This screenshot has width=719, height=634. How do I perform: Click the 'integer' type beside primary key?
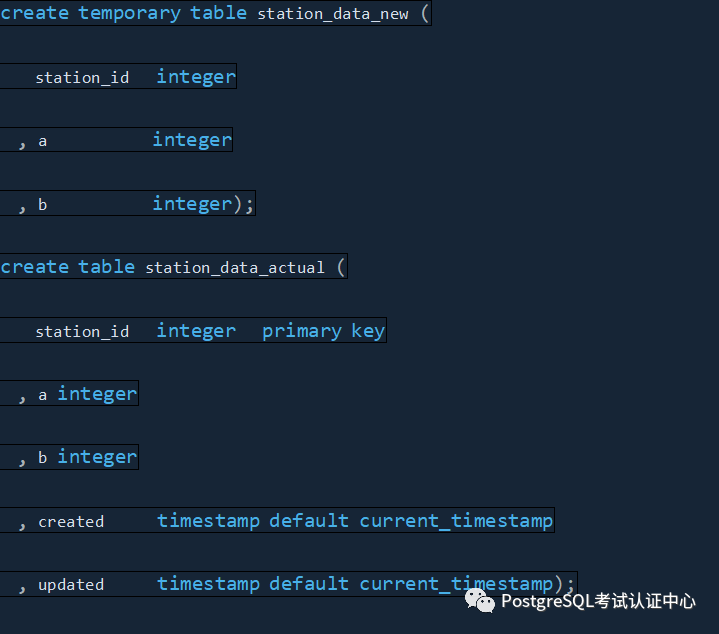196,331
